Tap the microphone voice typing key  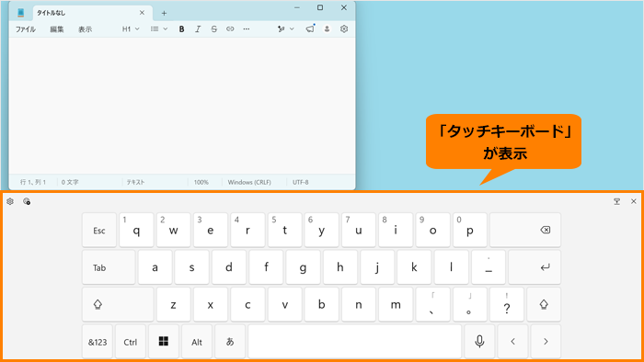click(479, 341)
